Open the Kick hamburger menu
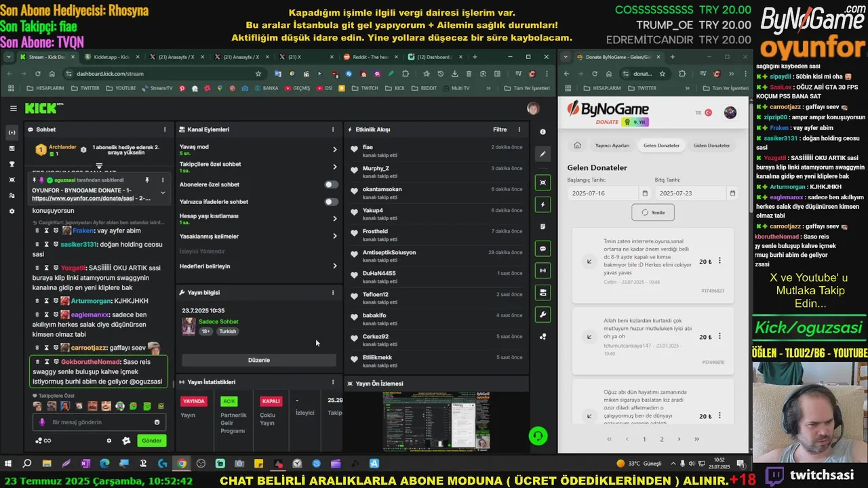Image resolution: width=868 pixels, height=488 pixels. tap(13, 108)
